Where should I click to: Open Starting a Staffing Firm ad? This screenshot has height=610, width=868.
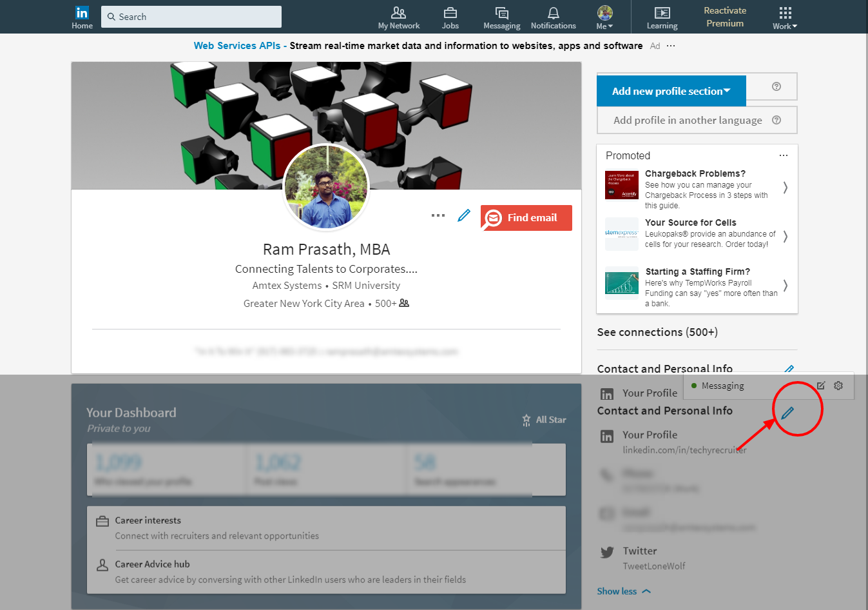(x=698, y=271)
